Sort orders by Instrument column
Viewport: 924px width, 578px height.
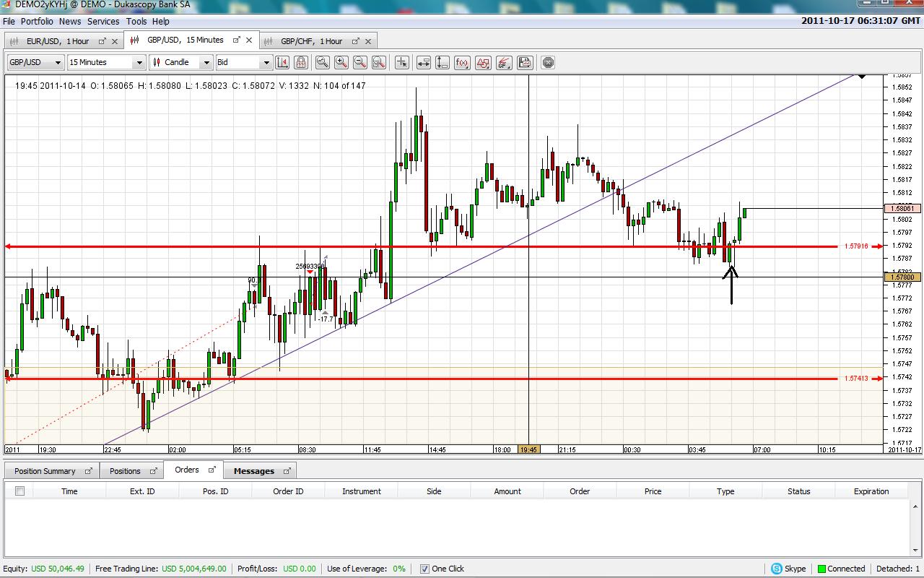tap(362, 491)
